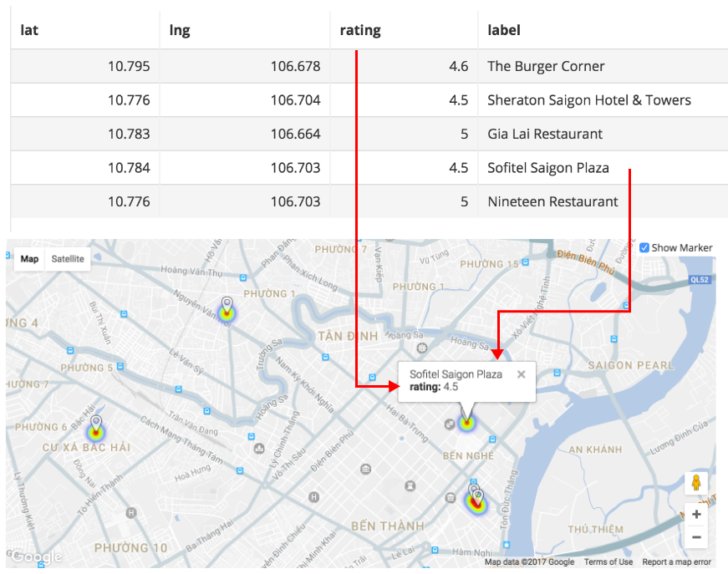
Task: Sort the table by the rating column header
Action: 360,30
